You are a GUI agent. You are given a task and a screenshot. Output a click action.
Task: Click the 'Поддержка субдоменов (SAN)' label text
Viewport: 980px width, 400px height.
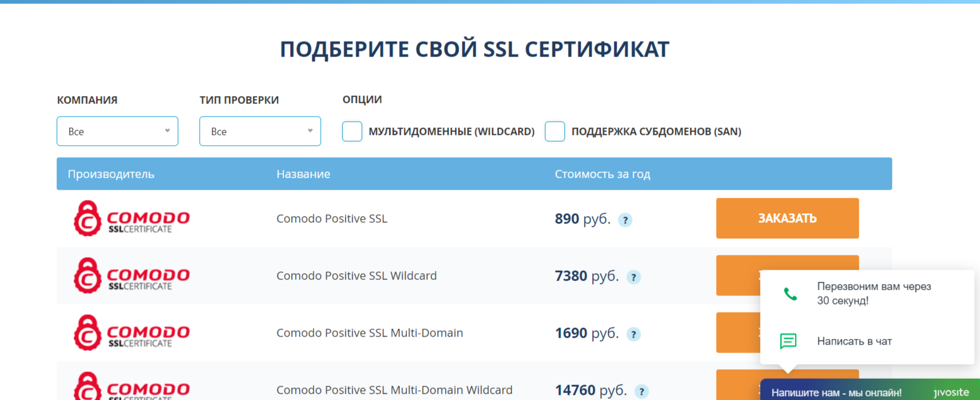point(656,131)
